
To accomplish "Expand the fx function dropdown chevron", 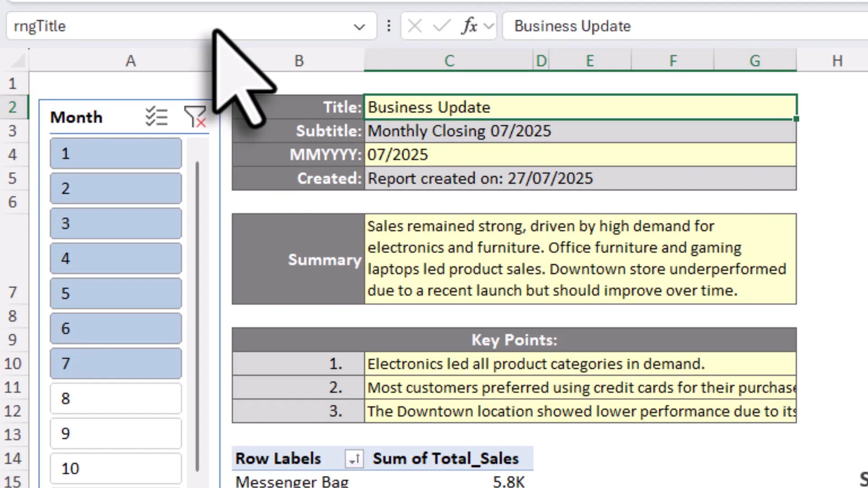I will 488,26.
